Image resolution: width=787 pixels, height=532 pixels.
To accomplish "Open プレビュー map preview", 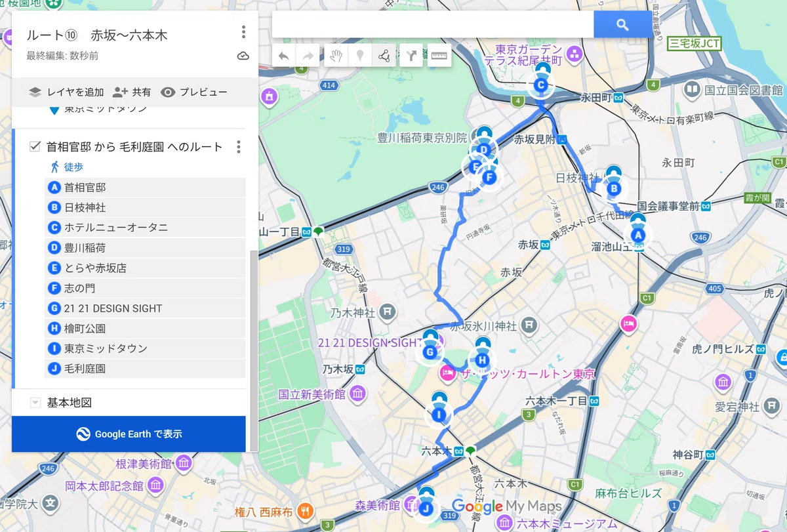I will (194, 92).
